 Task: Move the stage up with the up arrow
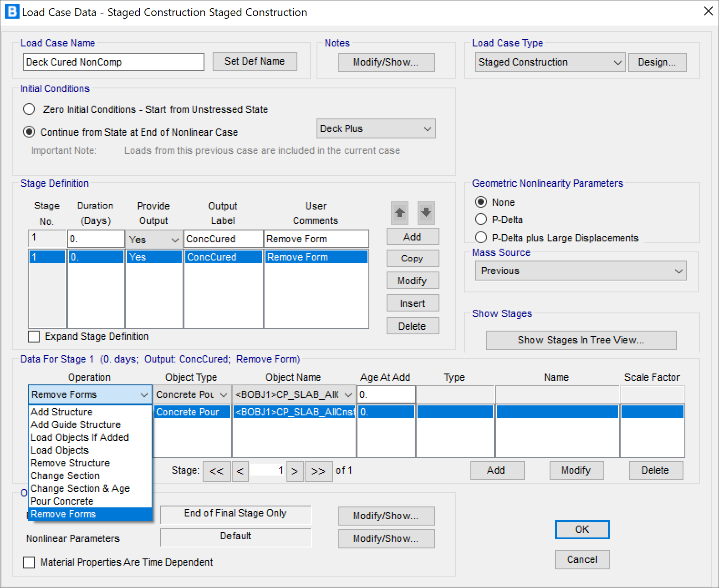point(399,213)
